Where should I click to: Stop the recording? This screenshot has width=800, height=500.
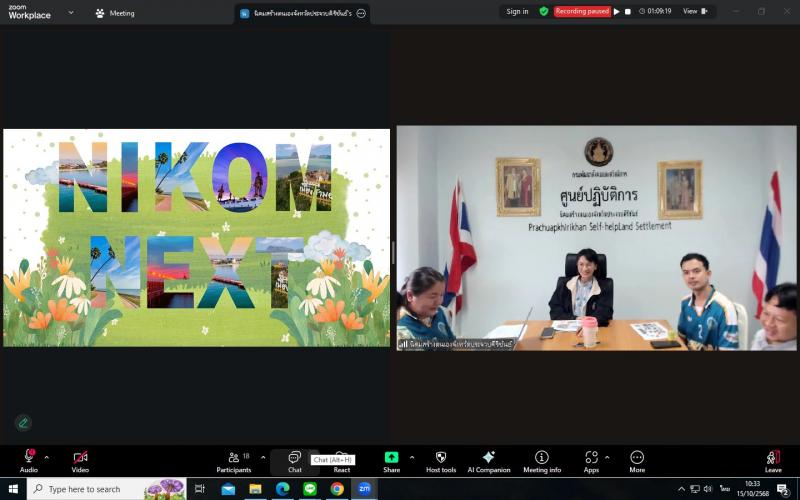tap(628, 11)
